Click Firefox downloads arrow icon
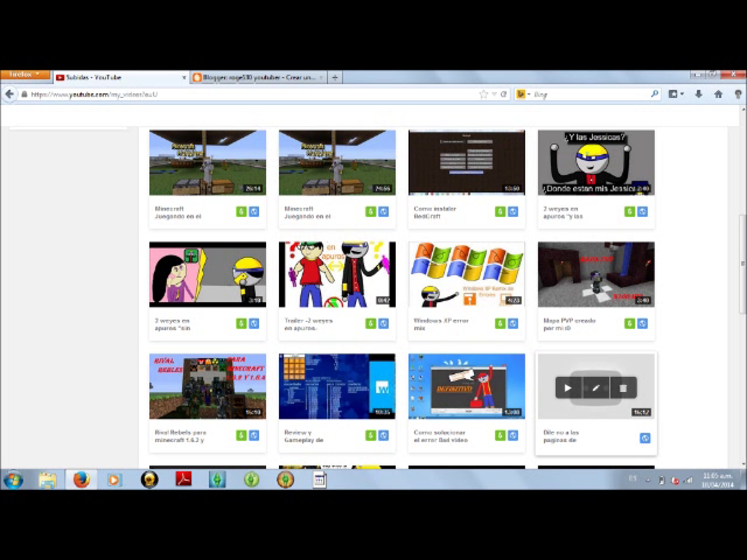Viewport: 747px width, 560px height. (x=699, y=94)
